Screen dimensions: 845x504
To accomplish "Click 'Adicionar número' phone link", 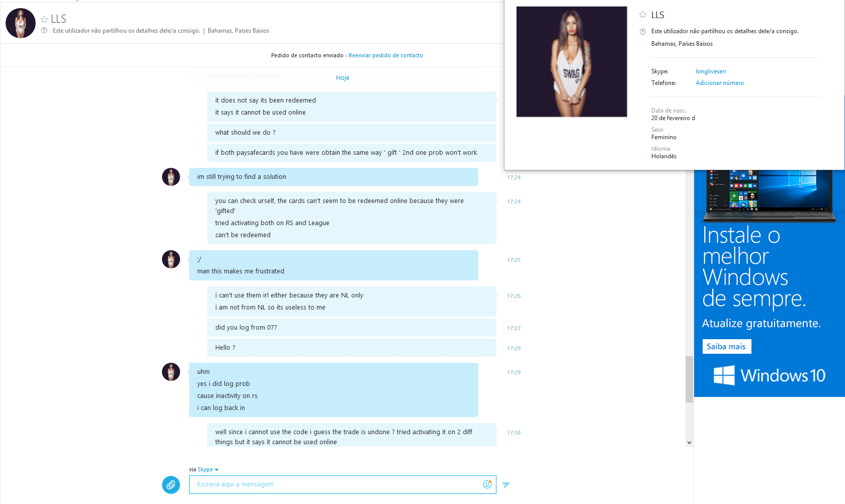I will coord(719,83).
